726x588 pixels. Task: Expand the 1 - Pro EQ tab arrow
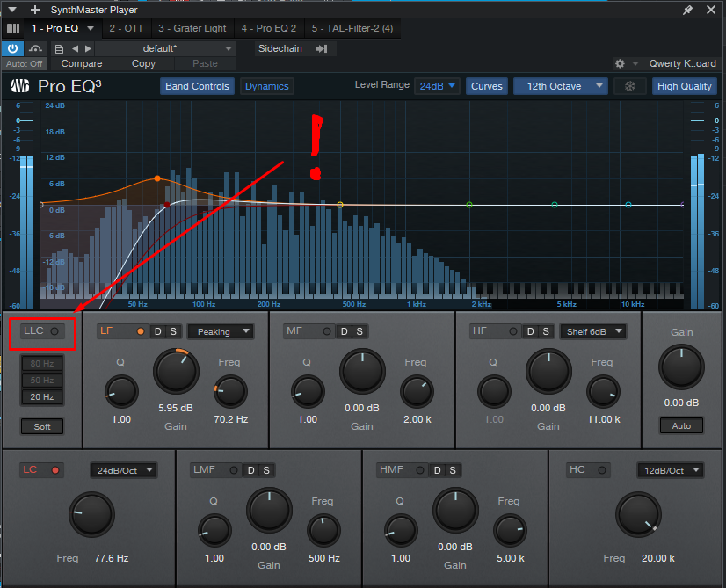[x=91, y=29]
